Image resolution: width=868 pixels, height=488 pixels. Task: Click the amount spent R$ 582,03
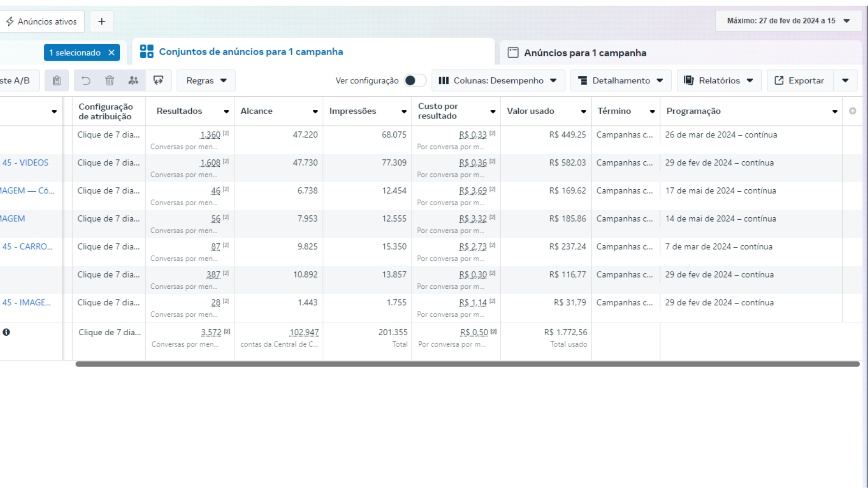[x=567, y=163]
